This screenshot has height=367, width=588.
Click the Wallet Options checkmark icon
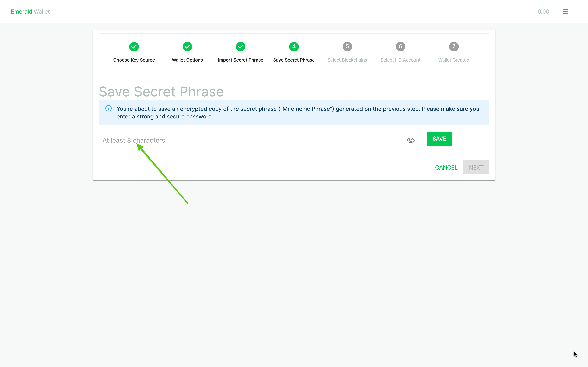click(x=187, y=47)
